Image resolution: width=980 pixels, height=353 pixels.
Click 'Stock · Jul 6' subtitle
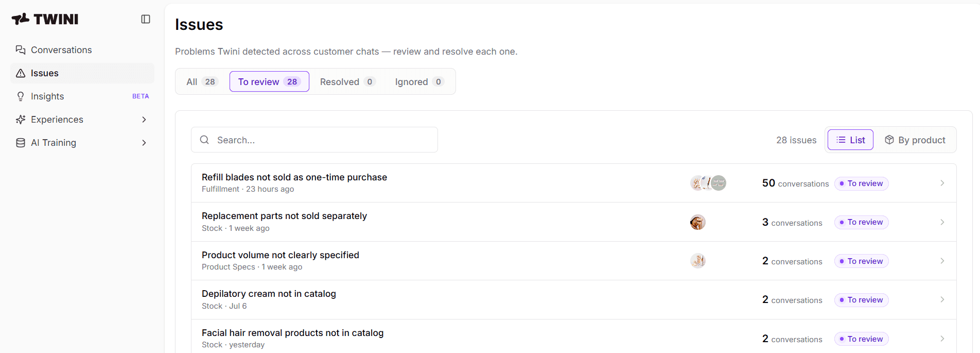pyautogui.click(x=224, y=306)
